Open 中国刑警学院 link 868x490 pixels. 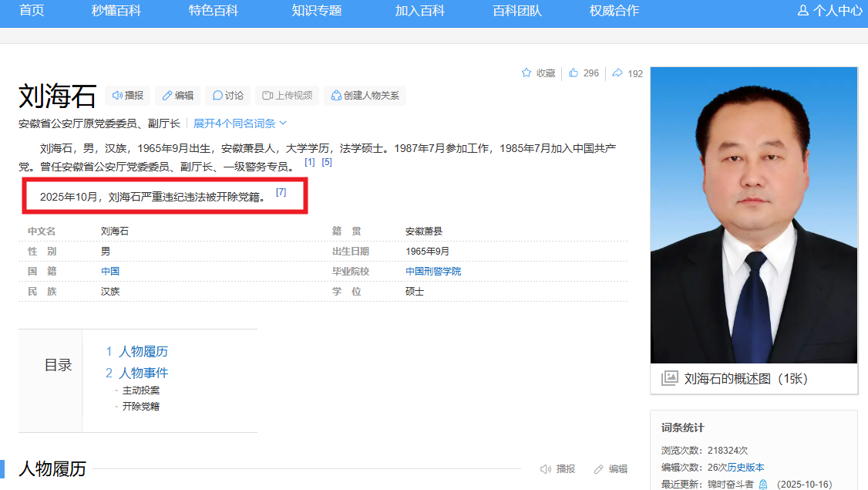pos(433,272)
